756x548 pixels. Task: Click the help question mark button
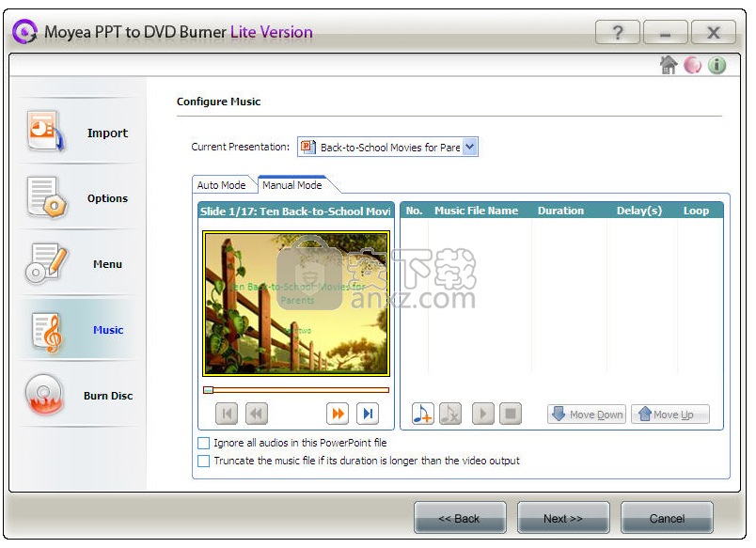pos(618,32)
